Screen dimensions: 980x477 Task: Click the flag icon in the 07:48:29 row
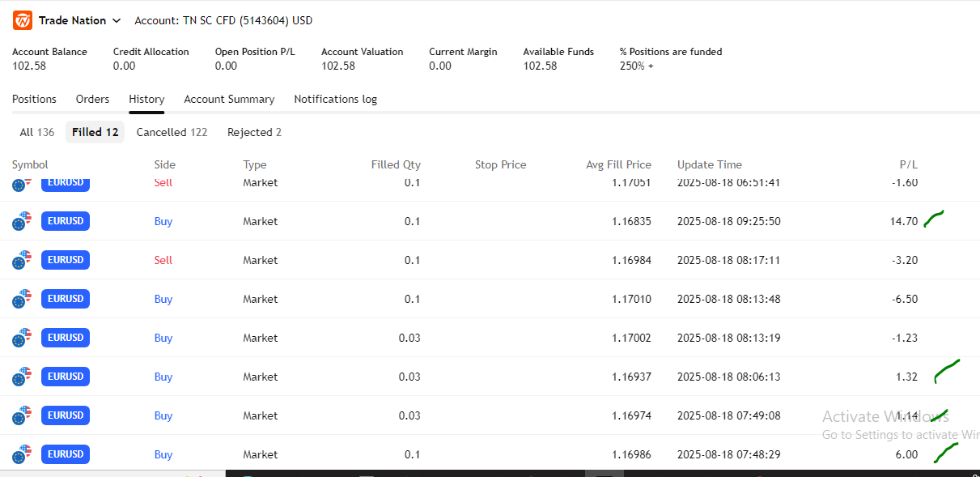[21, 454]
